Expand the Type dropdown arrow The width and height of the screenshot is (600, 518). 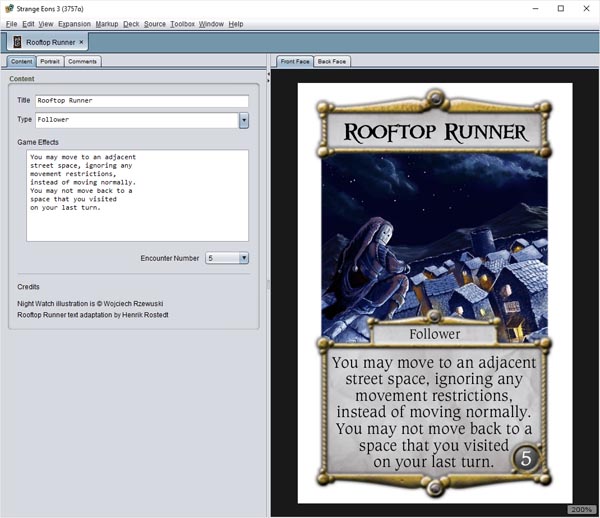[244, 120]
